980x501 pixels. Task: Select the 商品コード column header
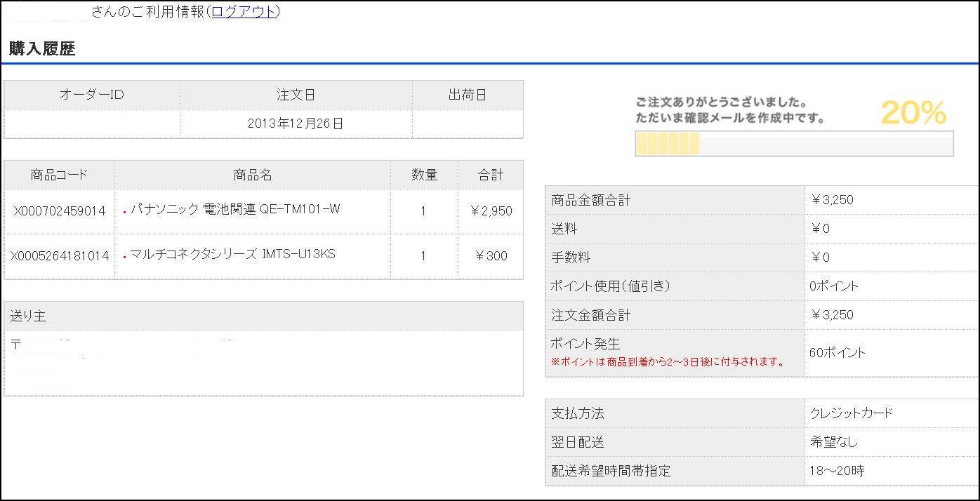59,174
